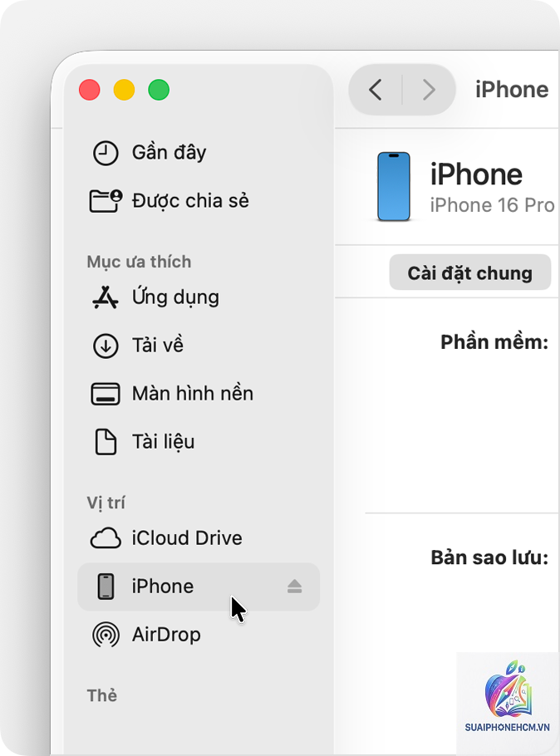Open Gần đây in the sidebar
This screenshot has height=756, width=560.
169,153
